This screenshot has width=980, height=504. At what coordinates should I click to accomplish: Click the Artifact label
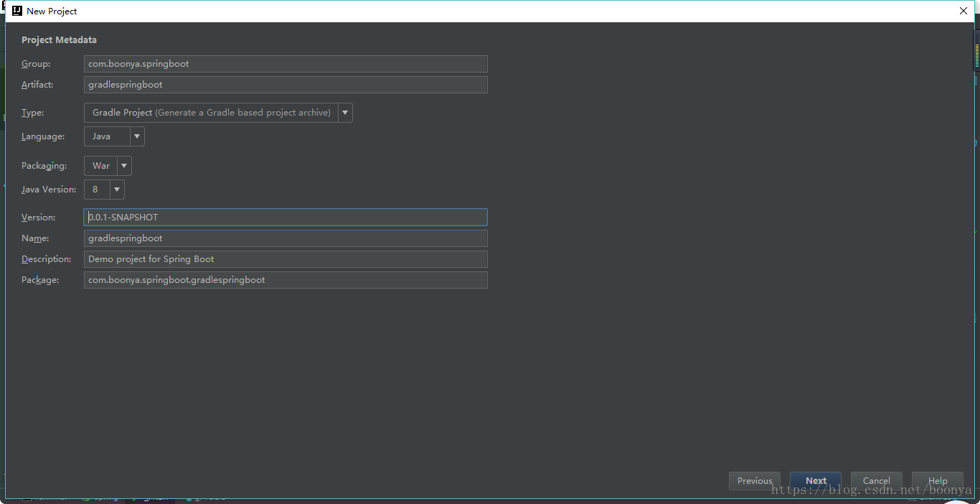(37, 85)
